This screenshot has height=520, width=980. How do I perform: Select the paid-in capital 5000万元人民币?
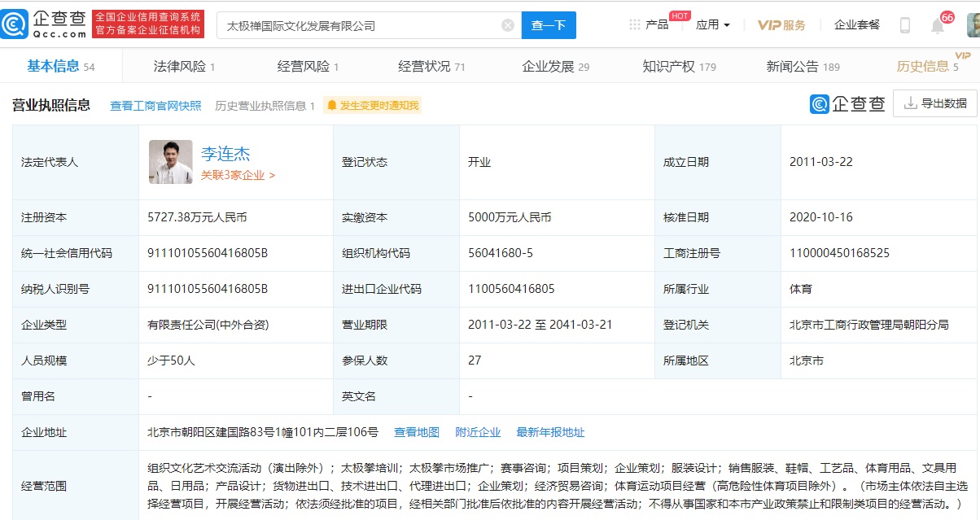pyautogui.click(x=510, y=217)
